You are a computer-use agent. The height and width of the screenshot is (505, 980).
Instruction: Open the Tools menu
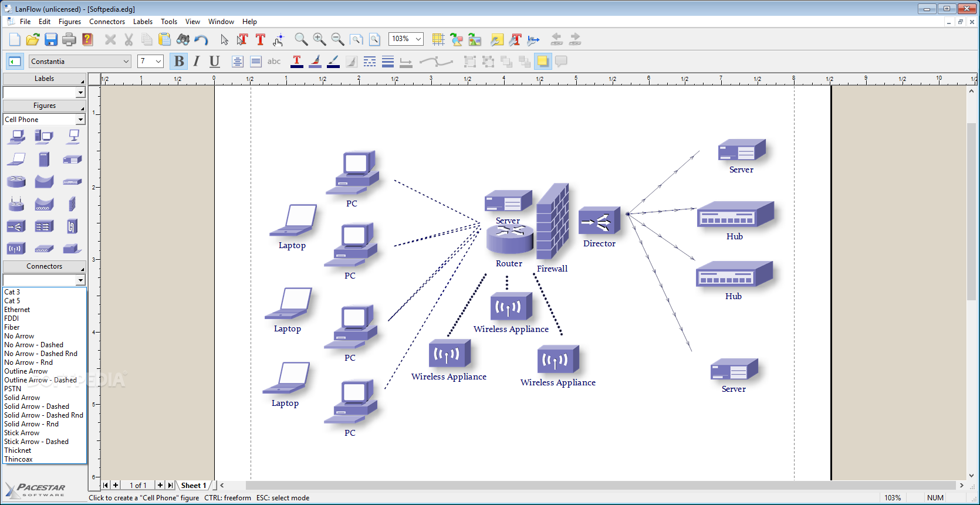coord(169,22)
